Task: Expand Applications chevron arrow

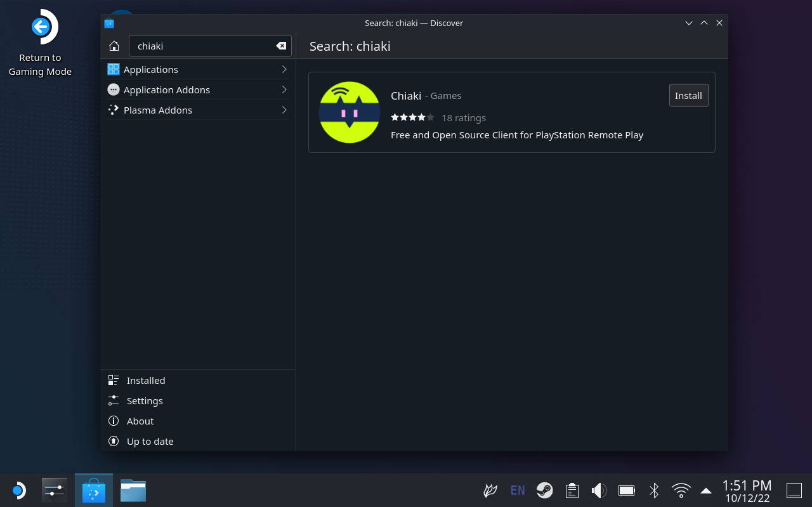Action: [x=284, y=69]
